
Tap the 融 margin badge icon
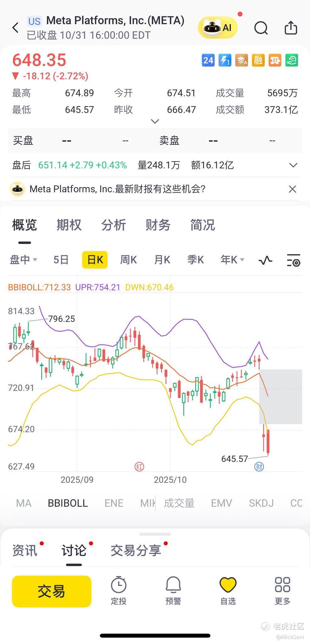point(258,60)
